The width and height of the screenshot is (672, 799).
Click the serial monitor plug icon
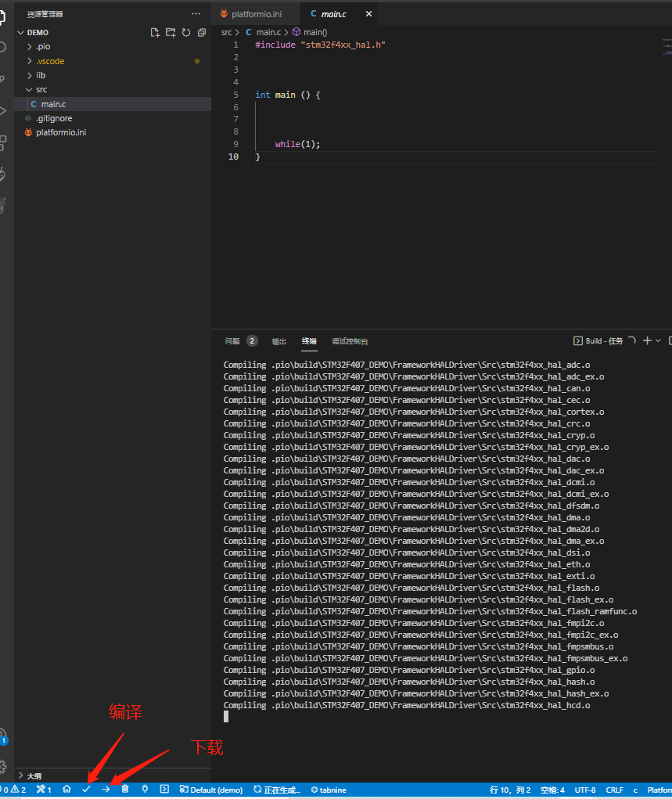(146, 790)
